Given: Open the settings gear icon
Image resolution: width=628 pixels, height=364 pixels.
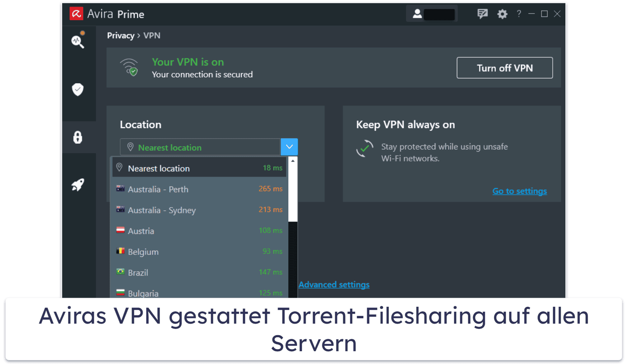Looking at the screenshot, I should pos(502,14).
